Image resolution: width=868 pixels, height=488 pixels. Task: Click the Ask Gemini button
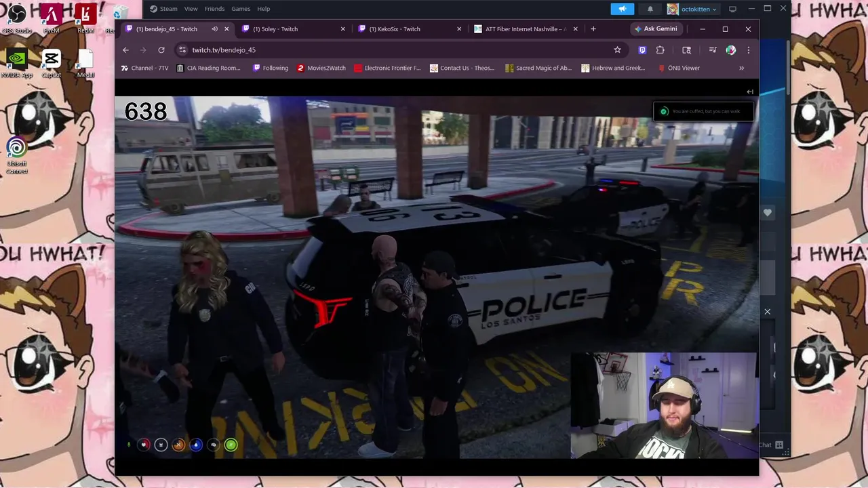tap(656, 29)
